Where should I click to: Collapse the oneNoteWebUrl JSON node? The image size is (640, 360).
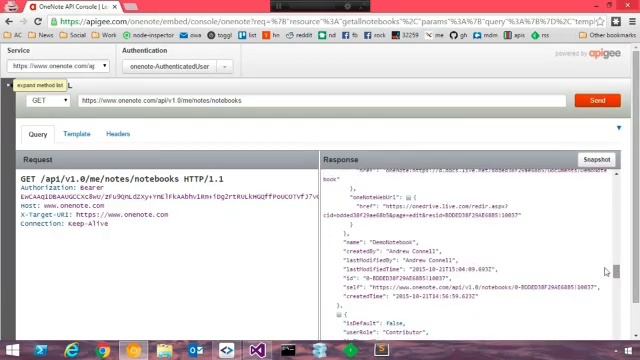pyautogui.click(x=408, y=198)
